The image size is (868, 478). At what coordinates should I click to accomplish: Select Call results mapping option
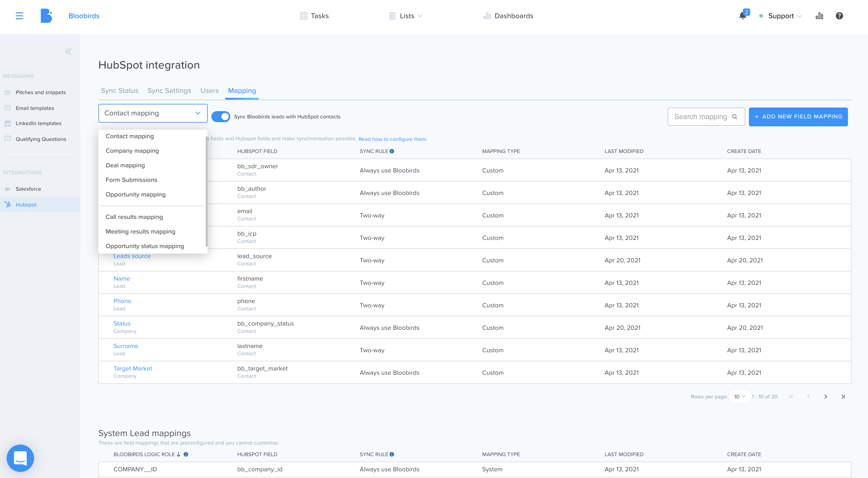pos(134,217)
